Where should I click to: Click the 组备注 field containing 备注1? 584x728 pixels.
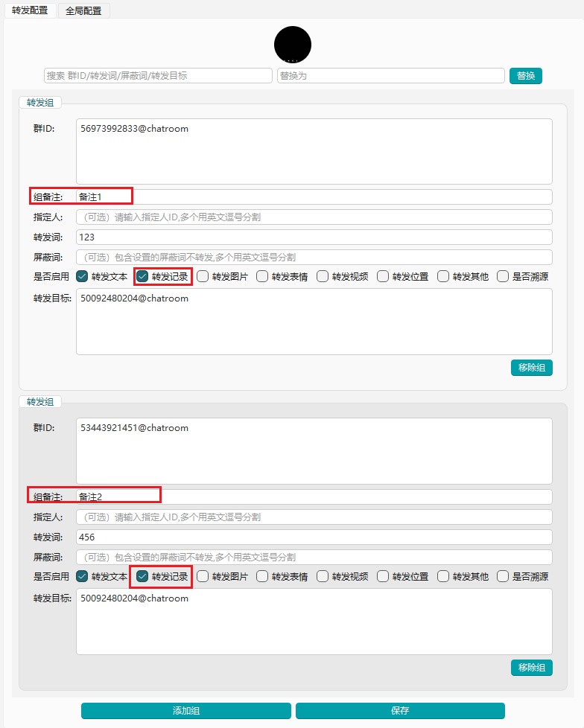(x=314, y=197)
